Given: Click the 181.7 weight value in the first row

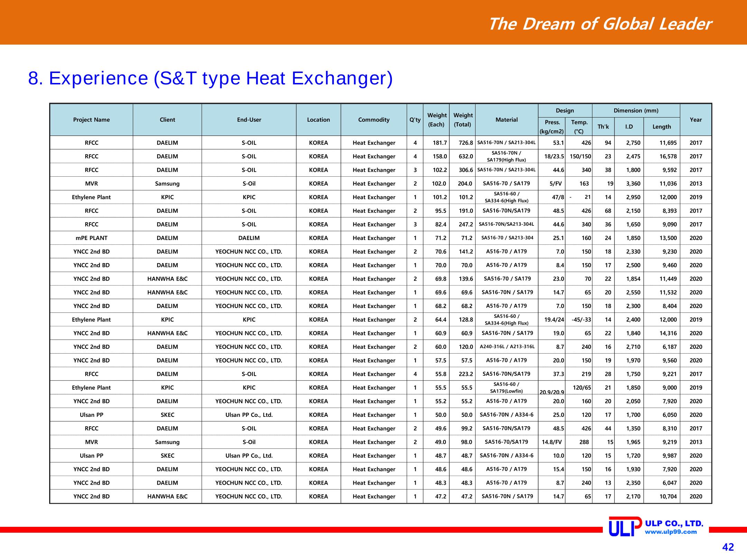Looking at the screenshot, I should (x=436, y=143).
